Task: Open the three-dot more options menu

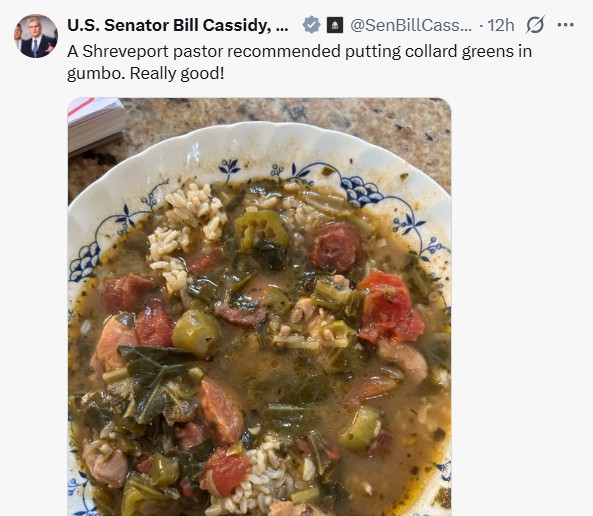Action: pyautogui.click(x=565, y=25)
